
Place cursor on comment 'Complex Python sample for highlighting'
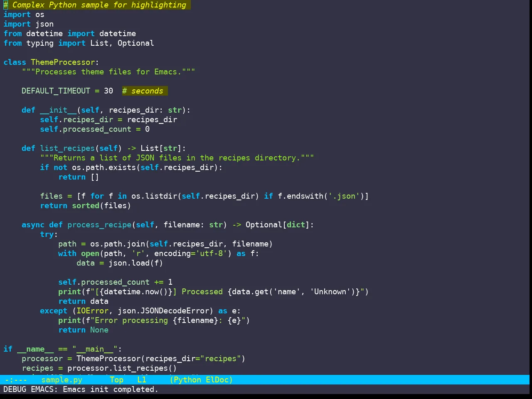click(x=99, y=5)
